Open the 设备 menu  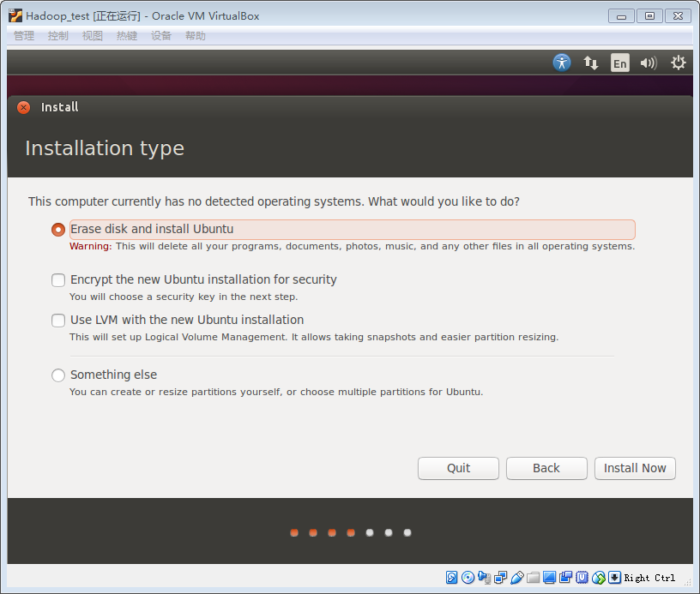tap(161, 36)
